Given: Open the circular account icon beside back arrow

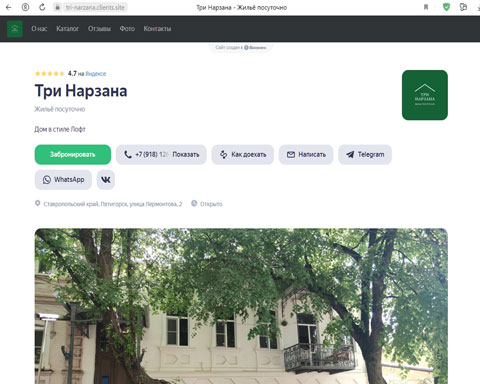Looking at the screenshot, I should coord(25,7).
